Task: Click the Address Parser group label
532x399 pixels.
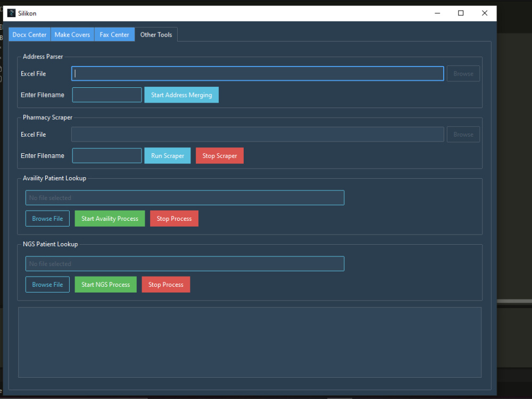Action: [x=43, y=57]
